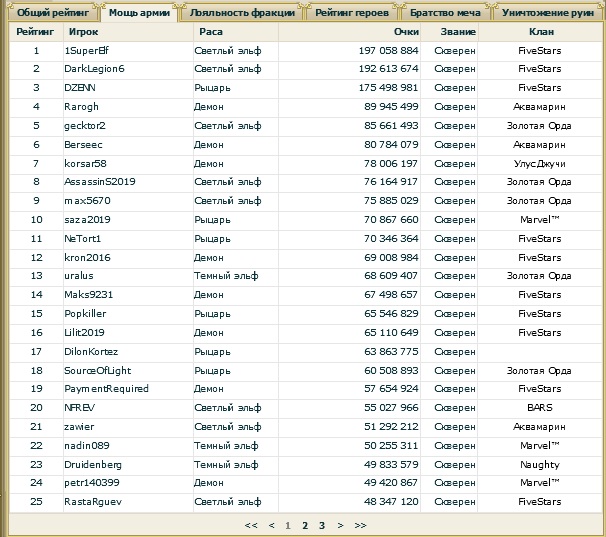Jump to page 3 of rankings

322,524
